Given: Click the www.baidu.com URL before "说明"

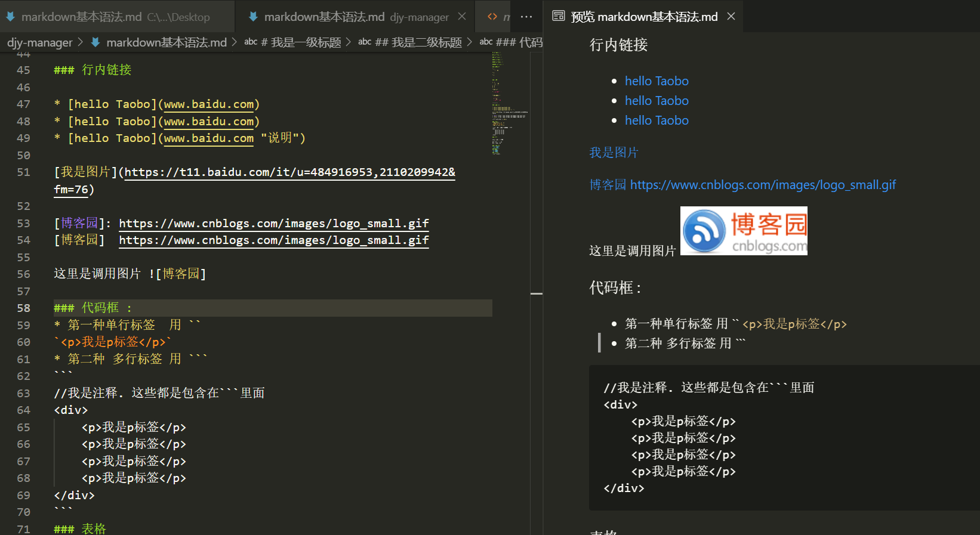Looking at the screenshot, I should pos(209,138).
